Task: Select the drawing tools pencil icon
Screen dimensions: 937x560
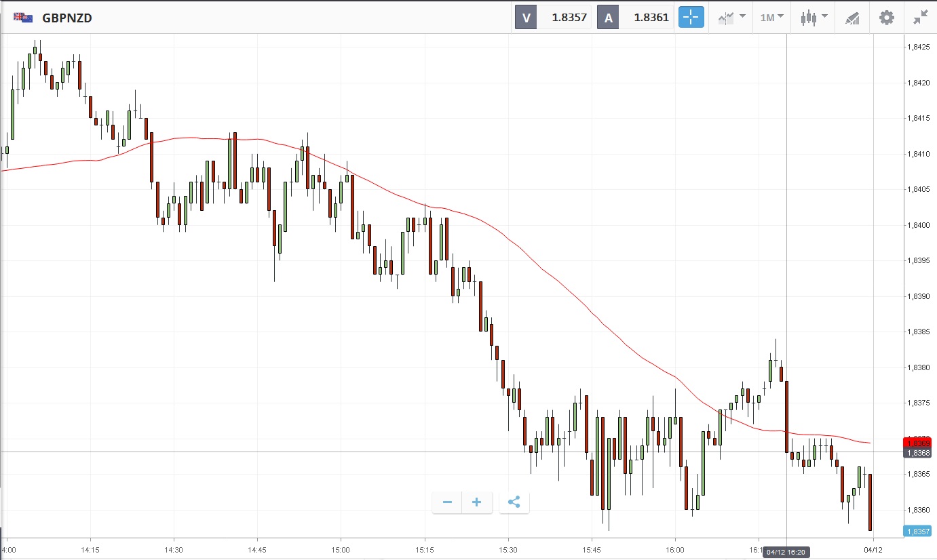Action: point(852,18)
